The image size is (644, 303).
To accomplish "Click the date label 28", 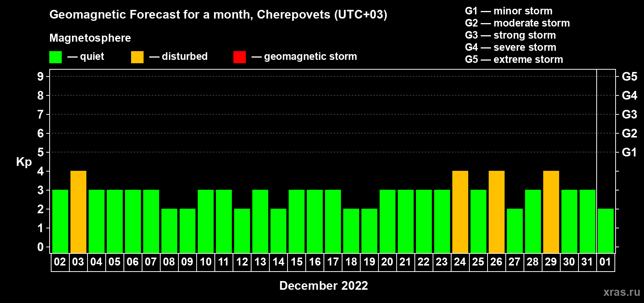I will (533, 262).
